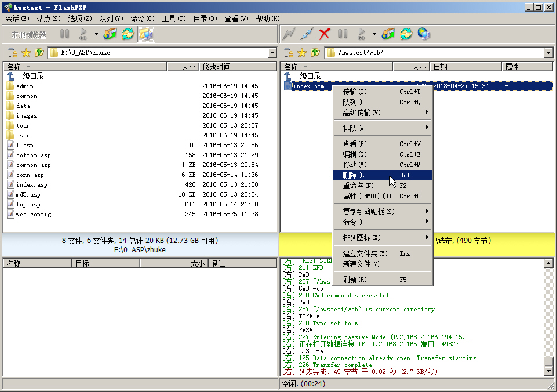This screenshot has width=557, height=392.
Task: Refresh the local file pane
Action: tap(128, 34)
